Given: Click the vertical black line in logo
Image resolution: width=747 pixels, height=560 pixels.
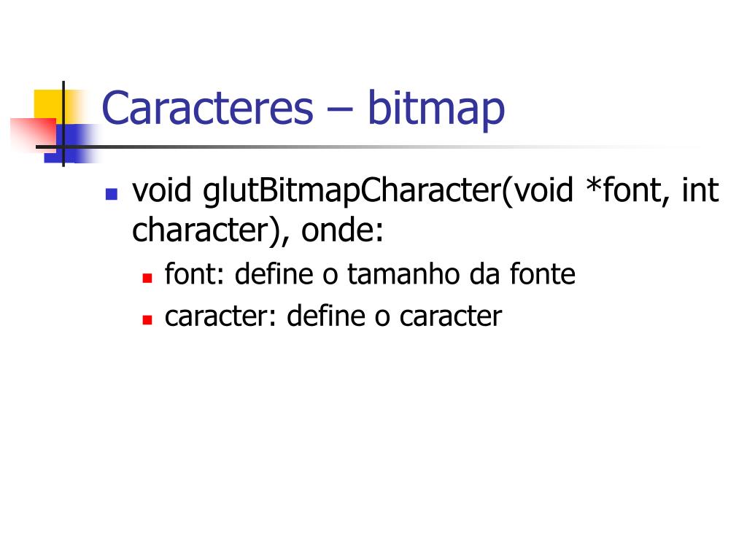Looking at the screenshot, I should (x=63, y=124).
